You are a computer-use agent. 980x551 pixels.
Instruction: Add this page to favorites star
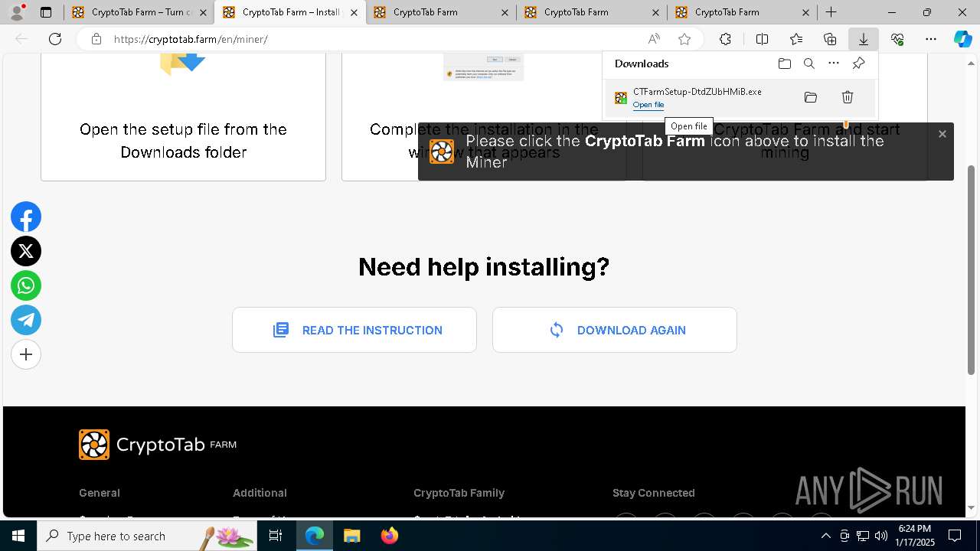click(x=684, y=39)
